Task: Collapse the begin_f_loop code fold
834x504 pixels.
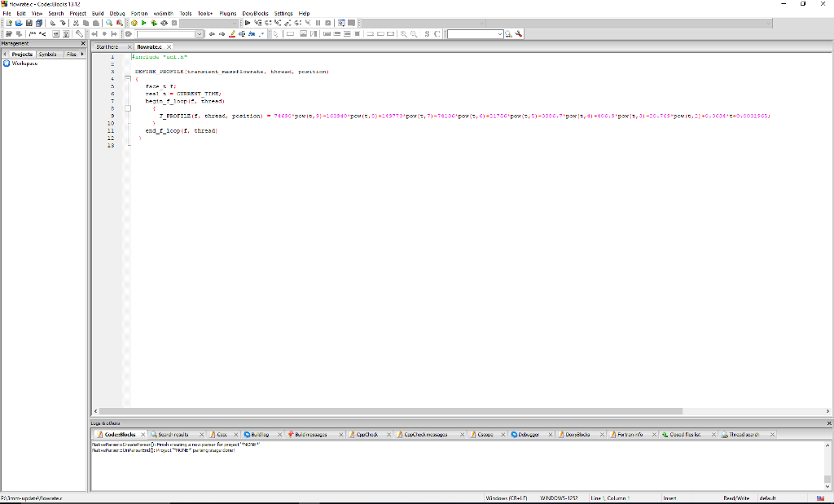Action: tap(127, 107)
